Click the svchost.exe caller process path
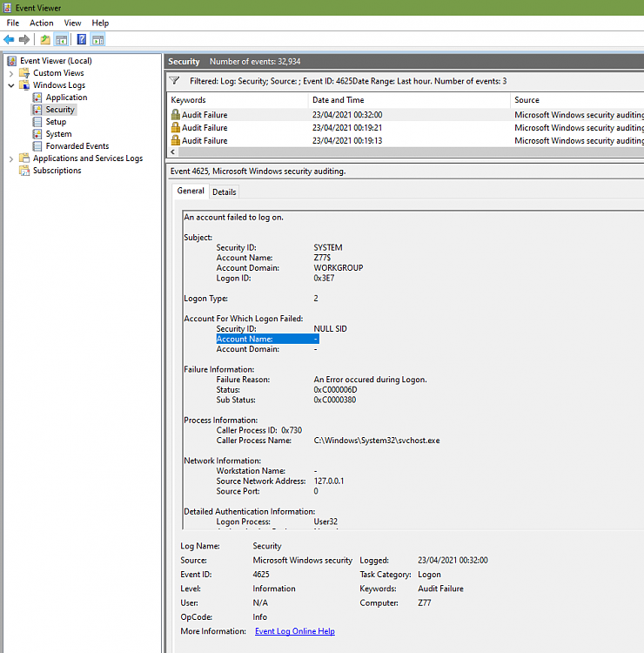Viewport: 644px width, 653px height. (376, 441)
